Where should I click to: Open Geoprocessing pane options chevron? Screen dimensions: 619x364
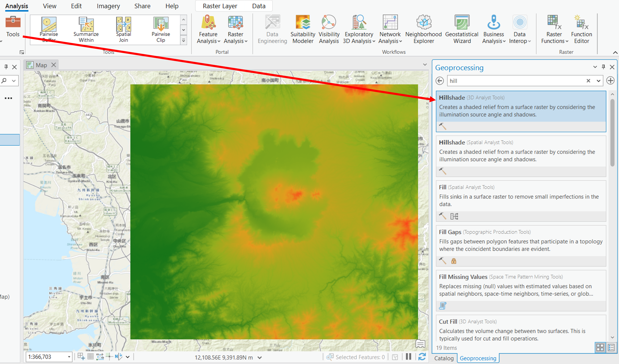coord(595,67)
